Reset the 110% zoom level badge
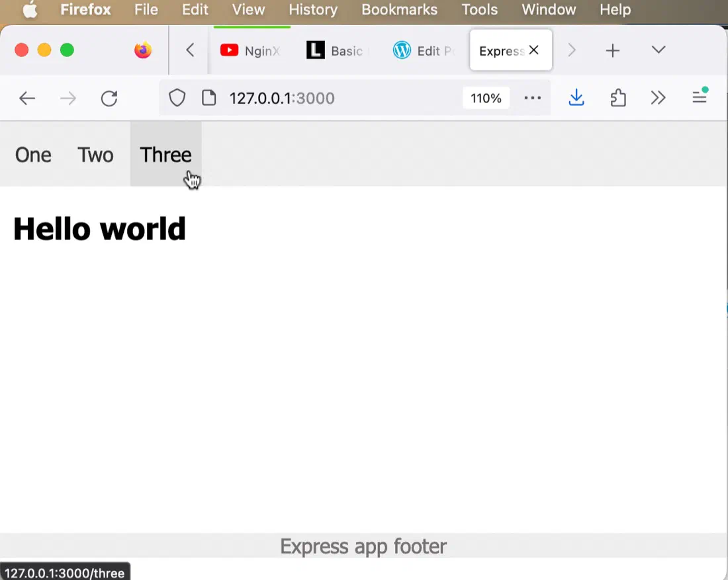728x580 pixels. tap(486, 99)
